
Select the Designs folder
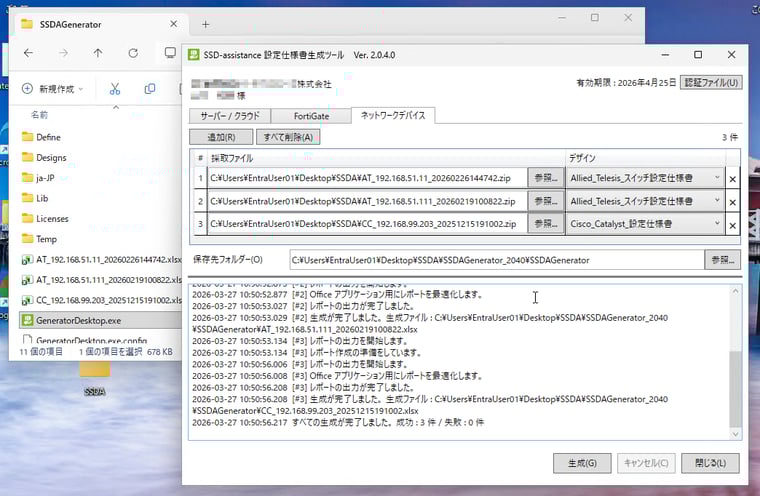[x=44, y=158]
